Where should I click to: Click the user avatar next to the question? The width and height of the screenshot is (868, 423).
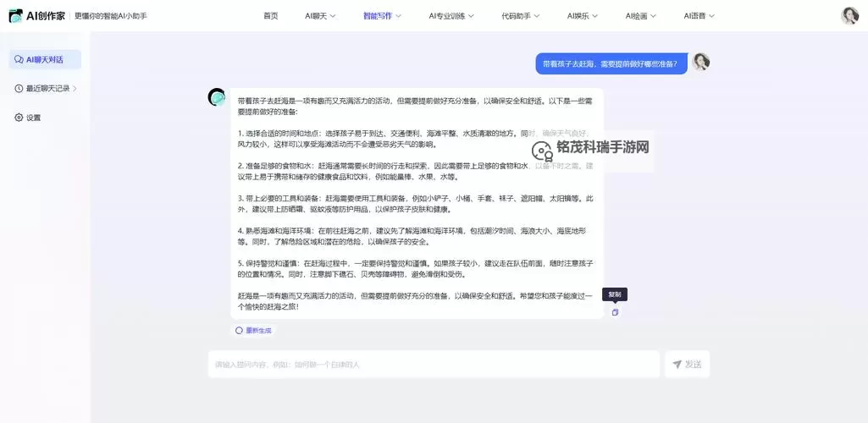701,62
